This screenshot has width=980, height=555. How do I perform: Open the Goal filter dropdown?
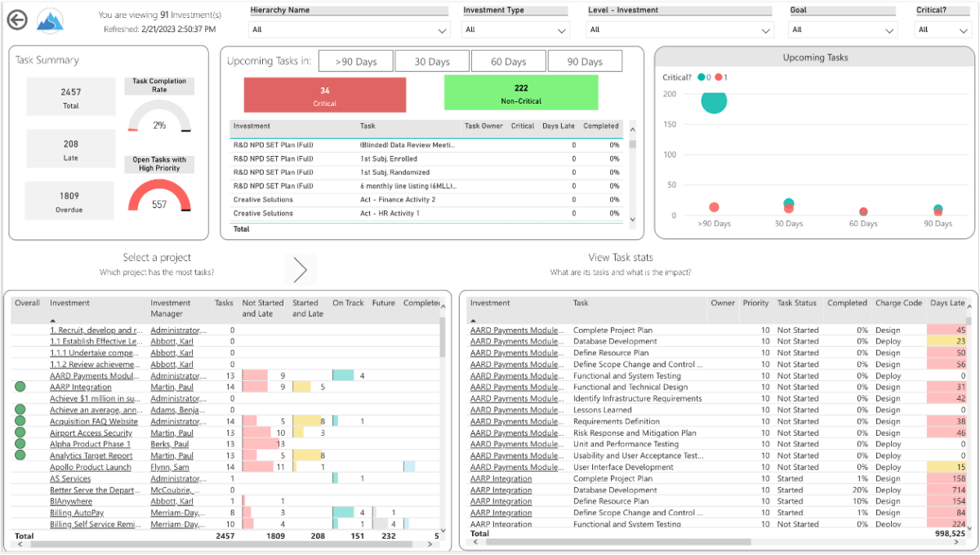[842, 29]
